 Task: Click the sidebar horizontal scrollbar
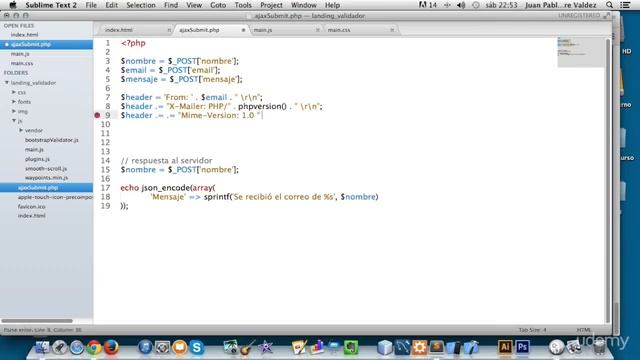(x=37, y=321)
